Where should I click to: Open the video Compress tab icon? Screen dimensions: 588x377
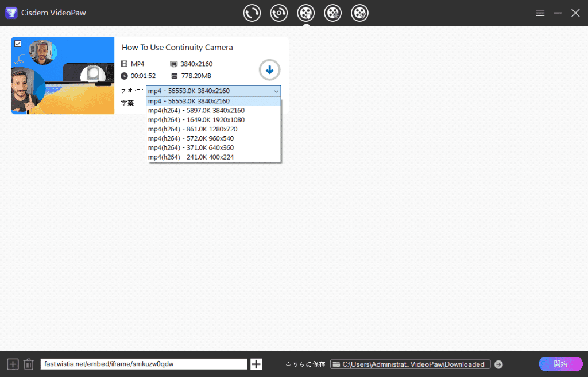click(333, 13)
